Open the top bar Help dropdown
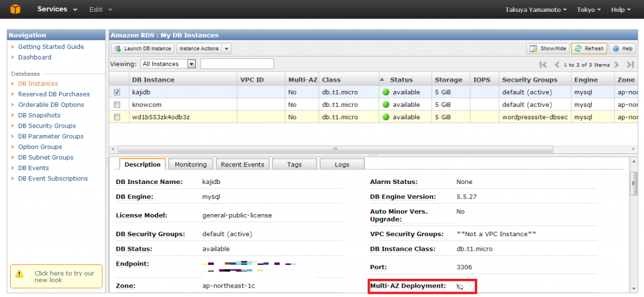 621,9
